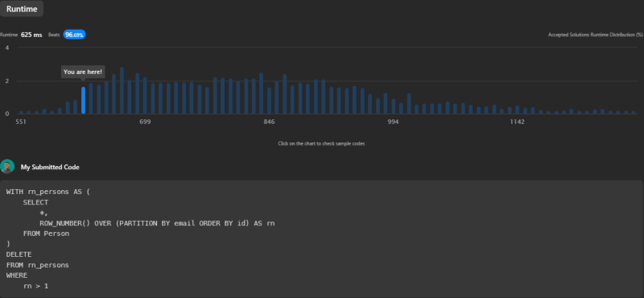This screenshot has height=298, width=644.
Task: Click 'Accepted Solutions Runtime Distribution (%)' label
Action: point(596,35)
